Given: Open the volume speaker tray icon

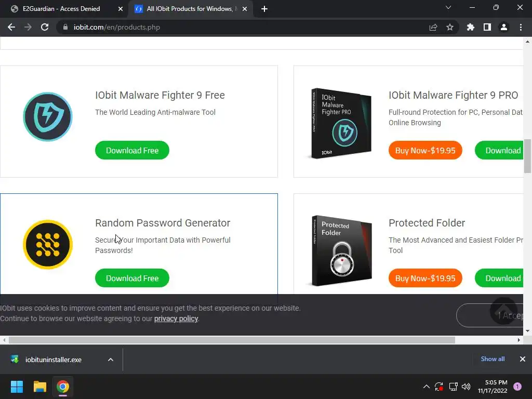Looking at the screenshot, I should pyautogui.click(x=466, y=387).
